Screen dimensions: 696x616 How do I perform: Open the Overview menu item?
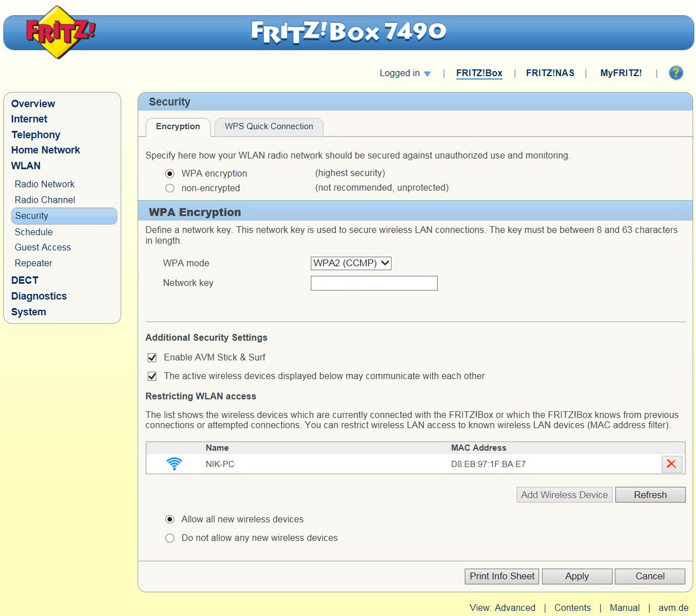pos(33,104)
